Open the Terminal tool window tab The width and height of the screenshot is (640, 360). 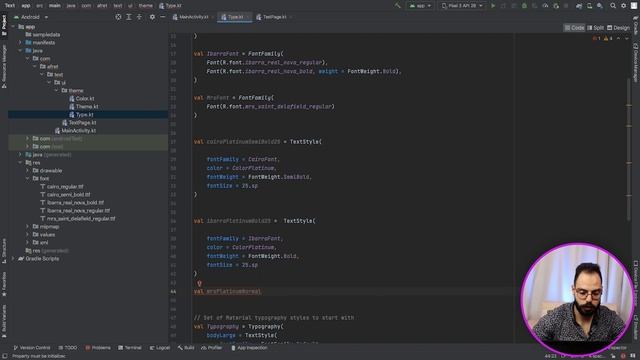coord(129,348)
